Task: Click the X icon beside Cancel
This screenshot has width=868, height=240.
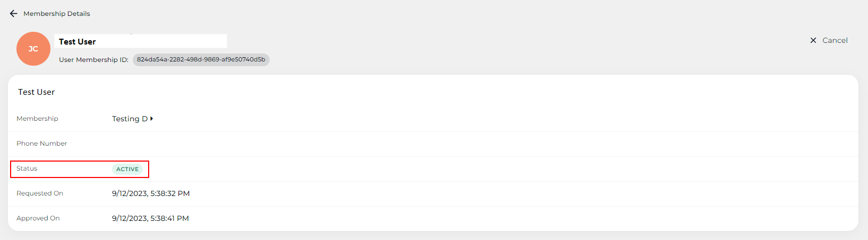Action: click(813, 40)
